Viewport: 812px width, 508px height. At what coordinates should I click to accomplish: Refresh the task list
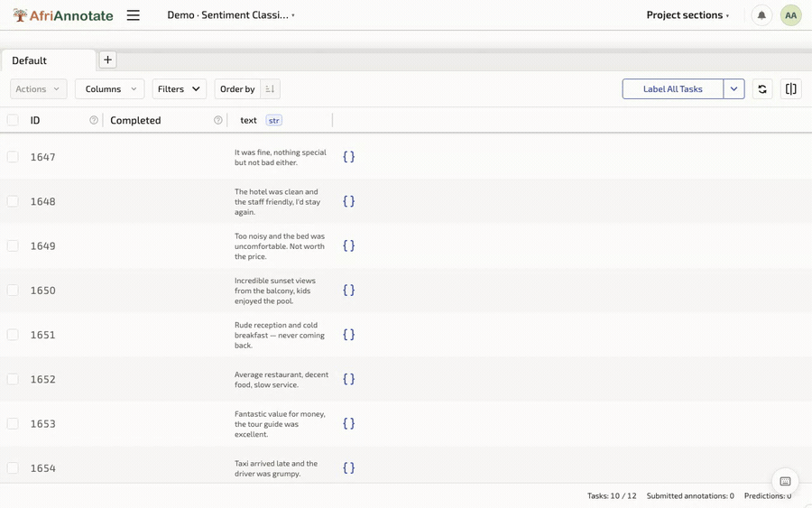(761, 89)
